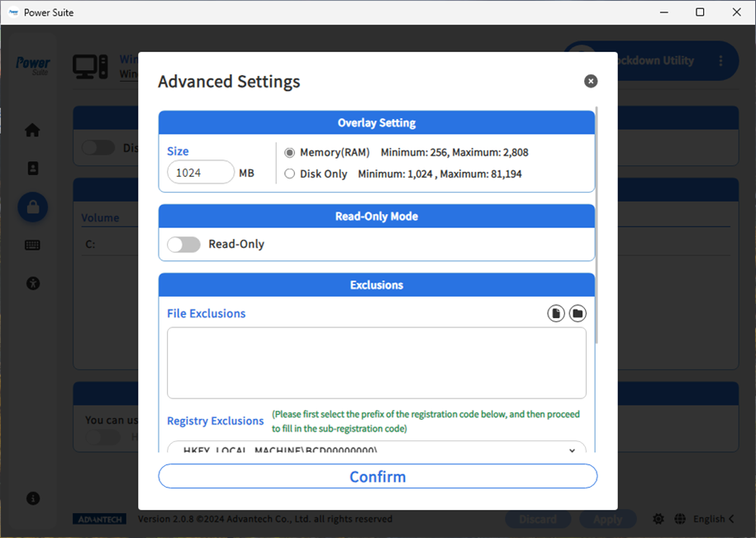Click the info icon at sidebar bottom
756x538 pixels.
tap(32, 498)
